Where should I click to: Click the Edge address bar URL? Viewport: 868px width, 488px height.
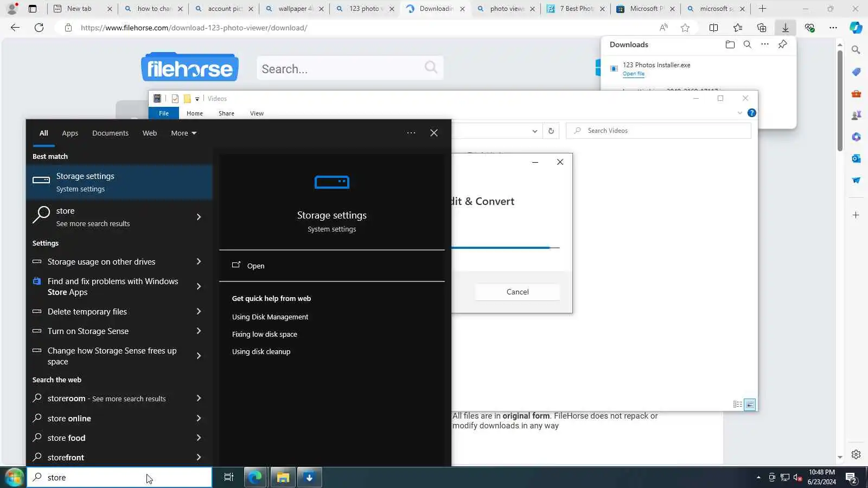[194, 28]
